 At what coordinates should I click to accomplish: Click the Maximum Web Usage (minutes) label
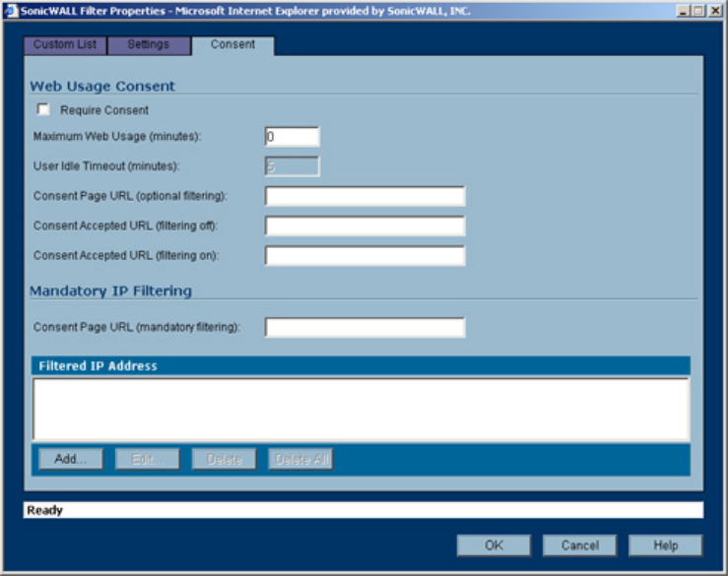click(117, 137)
